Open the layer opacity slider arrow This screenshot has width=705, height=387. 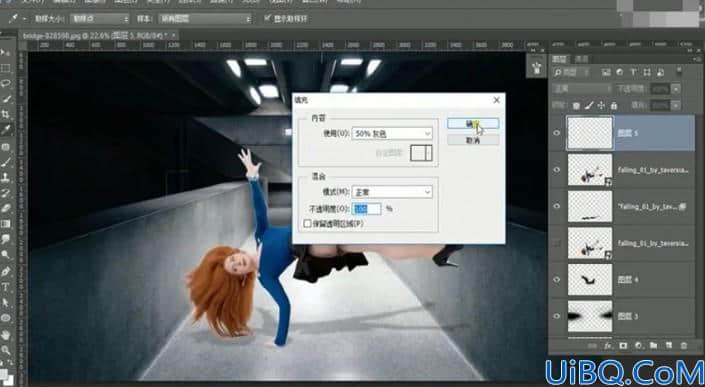[x=676, y=89]
